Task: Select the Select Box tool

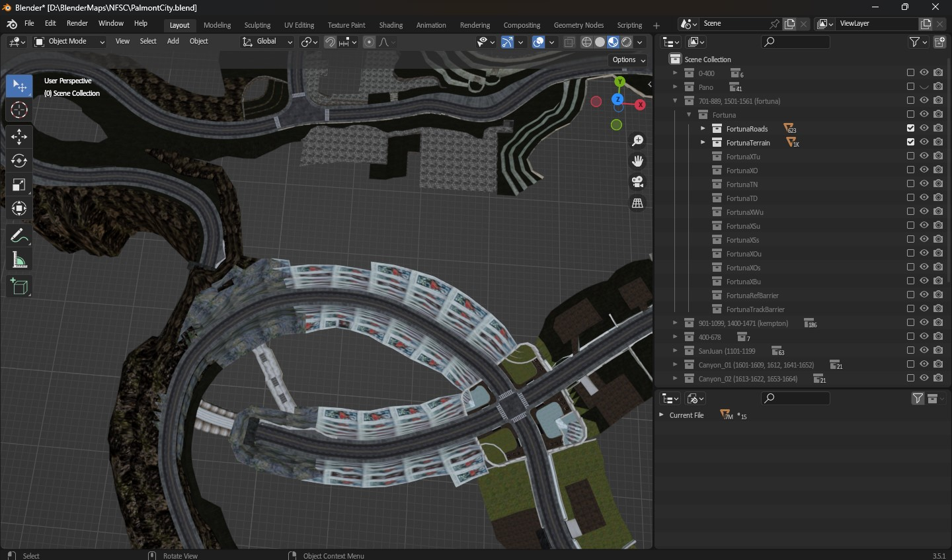Action: click(19, 86)
